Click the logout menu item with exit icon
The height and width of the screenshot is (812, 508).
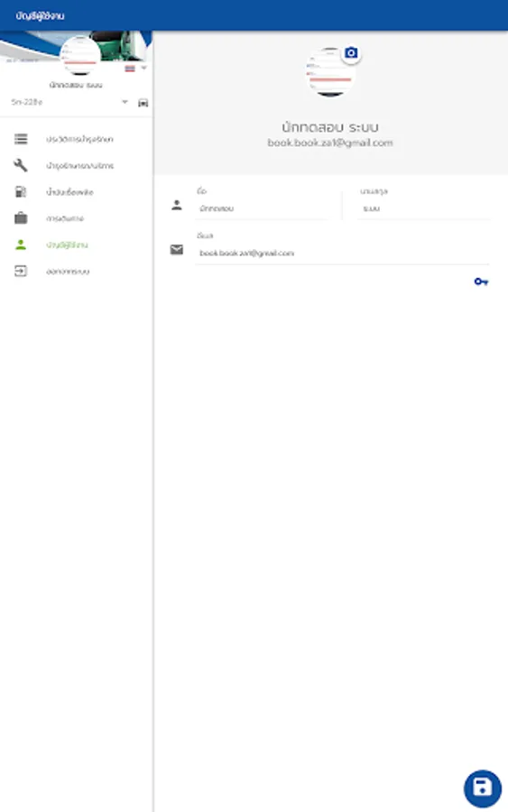point(77,271)
